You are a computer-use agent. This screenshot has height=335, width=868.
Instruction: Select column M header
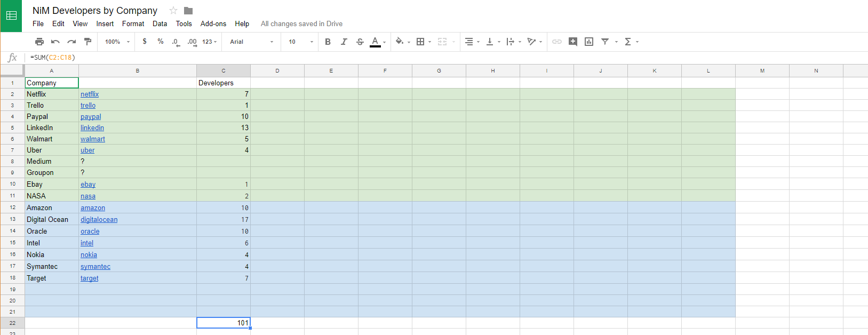click(762, 70)
